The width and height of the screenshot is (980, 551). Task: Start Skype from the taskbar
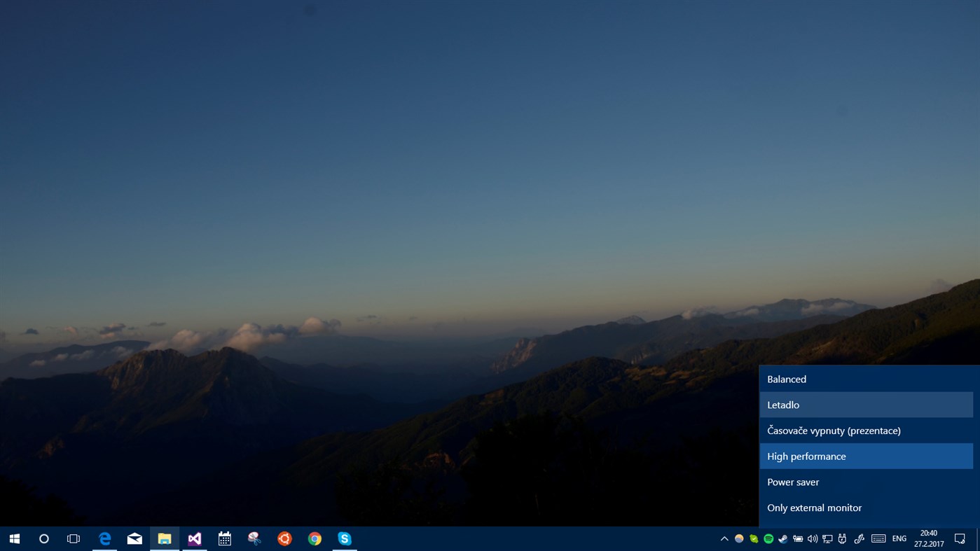coord(344,538)
